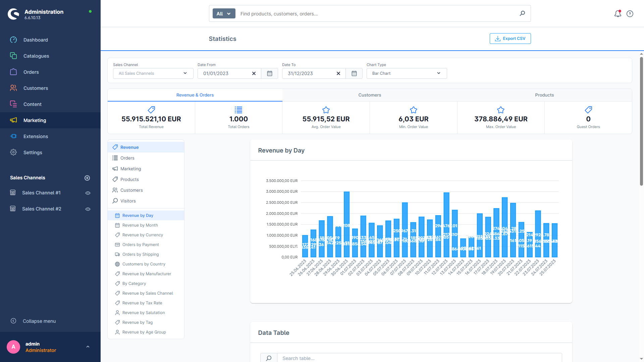Open the Dashboard compass icon

[x=13, y=40]
